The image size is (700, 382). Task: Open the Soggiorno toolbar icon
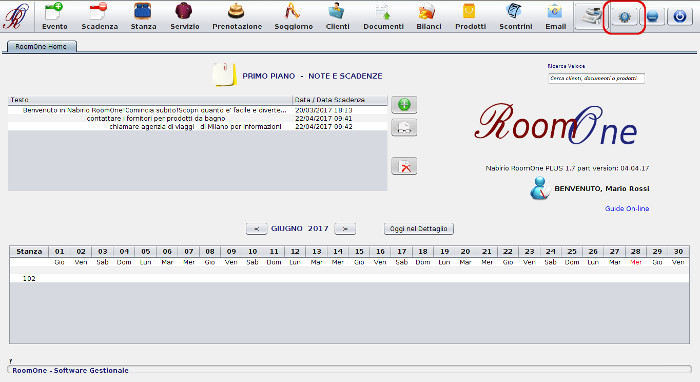(x=293, y=17)
